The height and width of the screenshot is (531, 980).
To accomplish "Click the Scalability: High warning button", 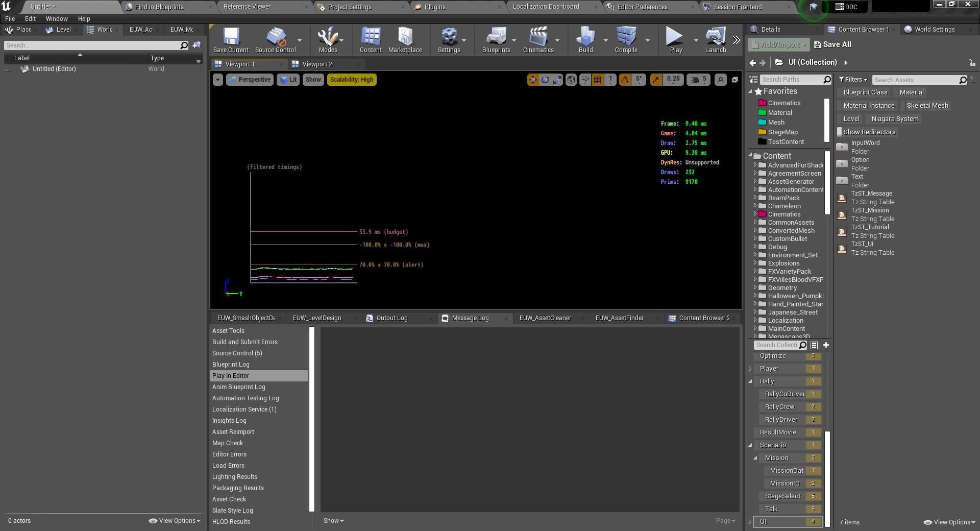I will (x=352, y=80).
